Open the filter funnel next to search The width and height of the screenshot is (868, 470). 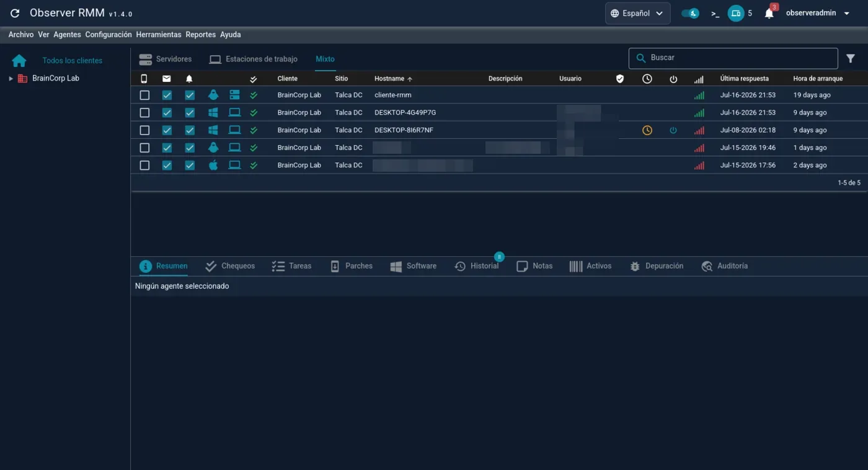(x=851, y=58)
